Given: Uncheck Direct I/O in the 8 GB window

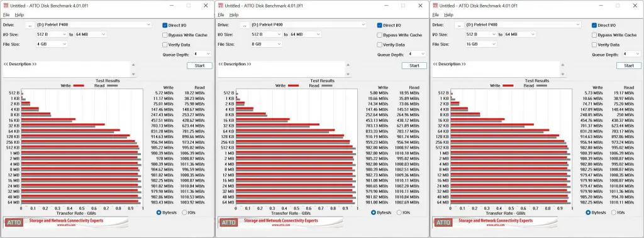Looking at the screenshot, I should pos(379,25).
